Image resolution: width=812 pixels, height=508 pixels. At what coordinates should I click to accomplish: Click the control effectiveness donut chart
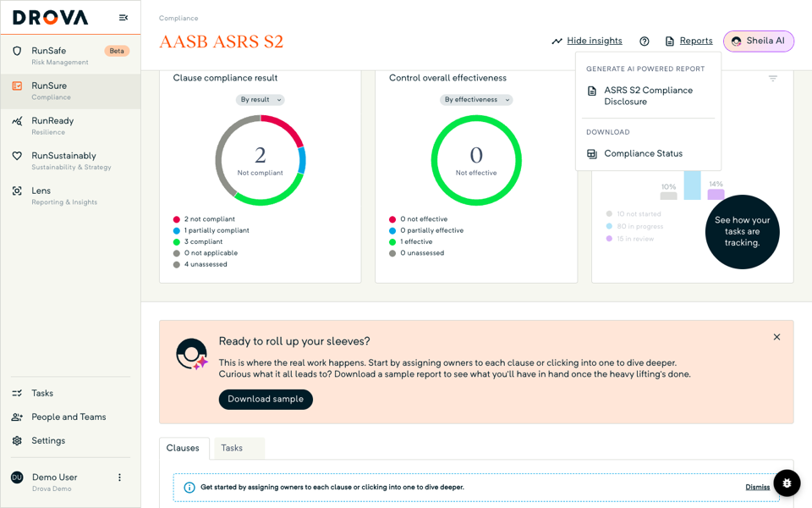pos(476,160)
